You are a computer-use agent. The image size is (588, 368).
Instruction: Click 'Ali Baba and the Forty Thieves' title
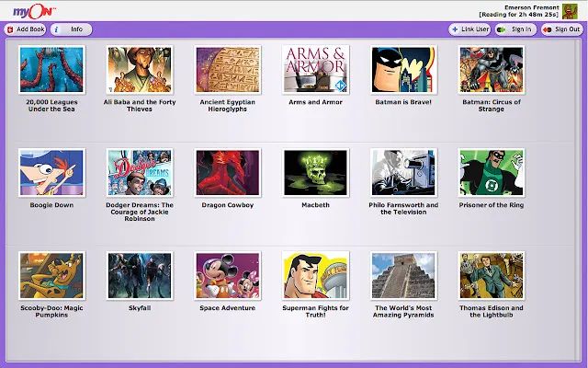pos(140,106)
